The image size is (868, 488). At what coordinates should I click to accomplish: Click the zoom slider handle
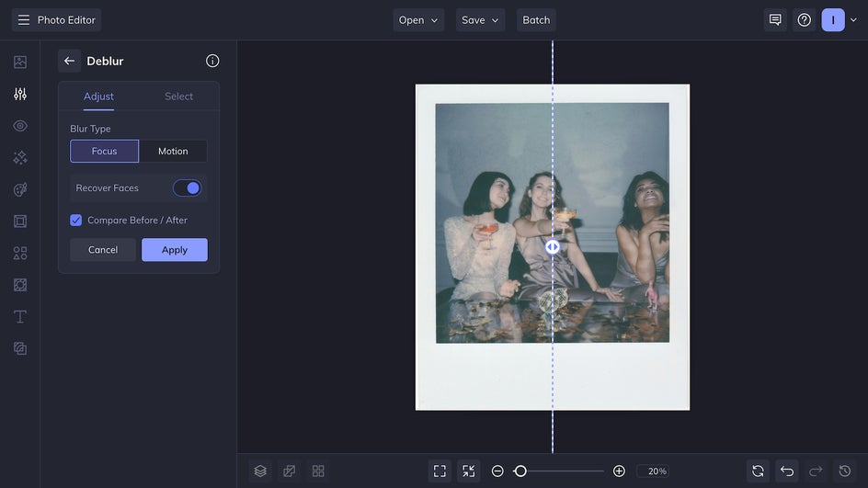pos(520,471)
